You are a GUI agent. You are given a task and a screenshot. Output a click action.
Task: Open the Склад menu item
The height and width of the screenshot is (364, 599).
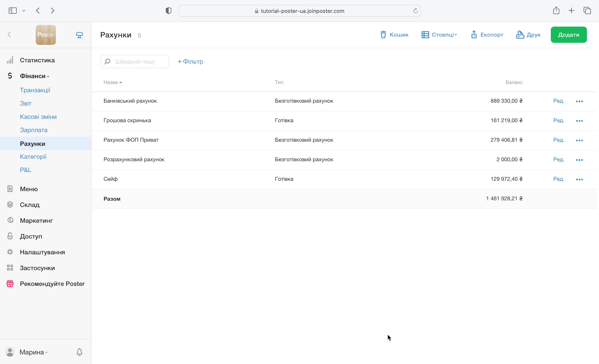point(30,205)
